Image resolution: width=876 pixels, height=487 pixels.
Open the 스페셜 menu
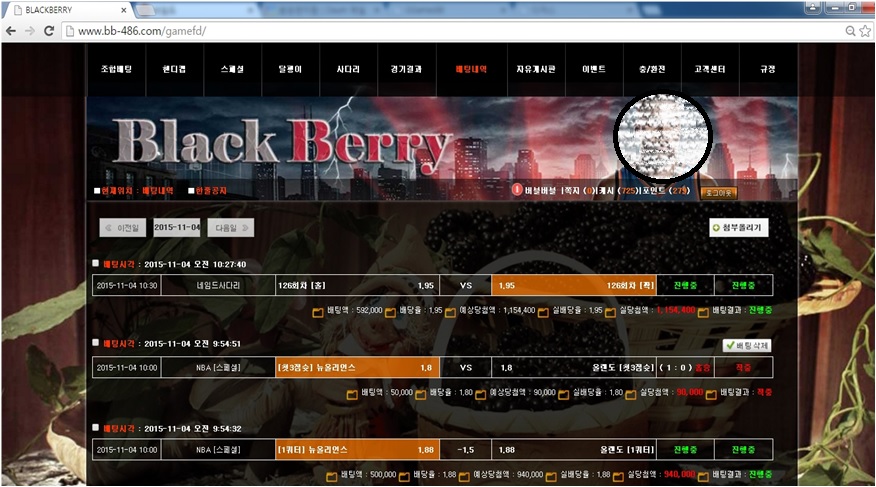point(232,69)
